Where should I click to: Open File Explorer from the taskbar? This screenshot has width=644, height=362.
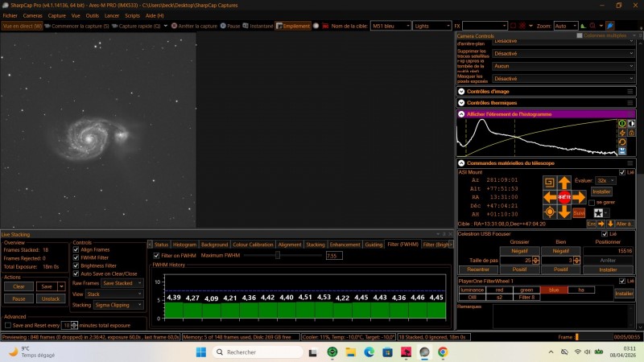point(350,352)
